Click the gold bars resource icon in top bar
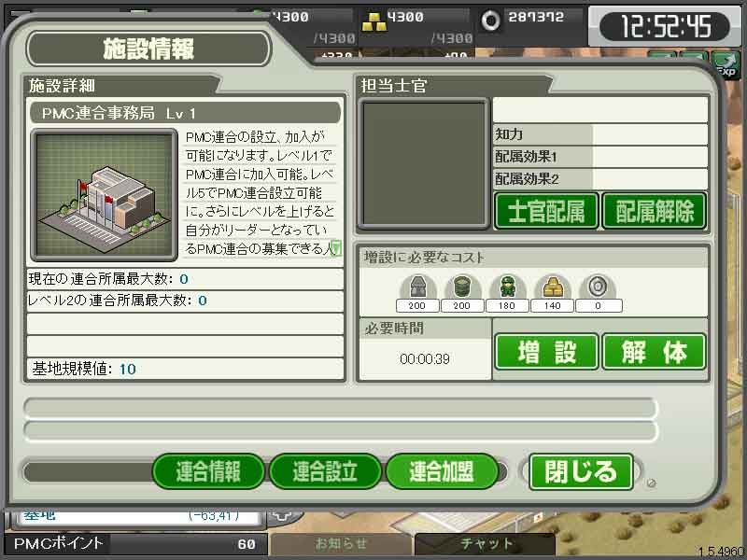Viewport: 747px width, 560px height. click(373, 21)
